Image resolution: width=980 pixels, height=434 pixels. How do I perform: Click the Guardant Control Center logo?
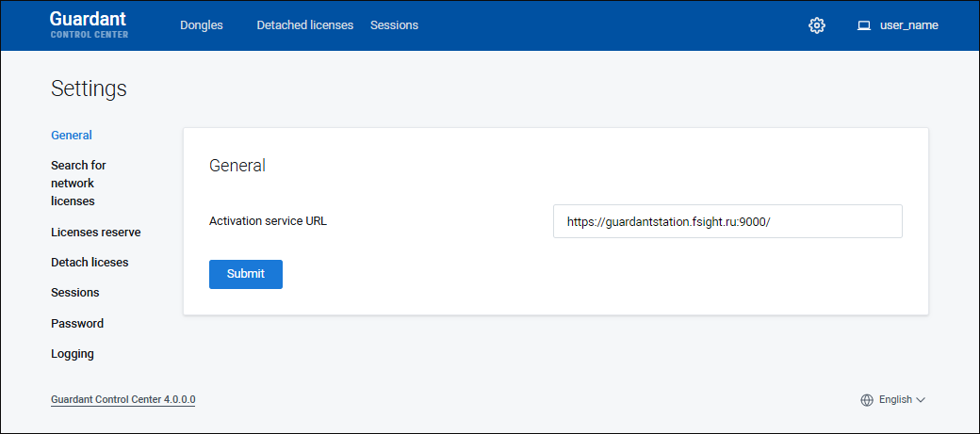tap(89, 25)
